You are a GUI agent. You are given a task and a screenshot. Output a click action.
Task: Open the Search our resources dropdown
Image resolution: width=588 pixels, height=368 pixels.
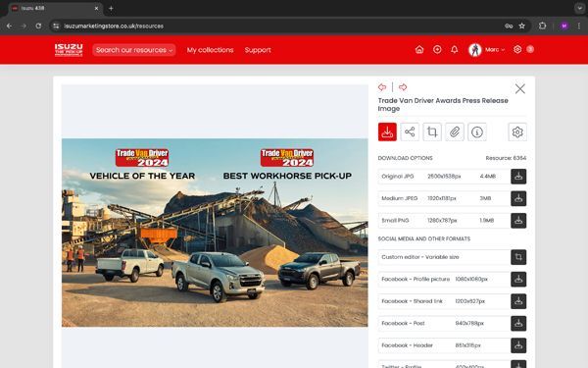pos(134,50)
